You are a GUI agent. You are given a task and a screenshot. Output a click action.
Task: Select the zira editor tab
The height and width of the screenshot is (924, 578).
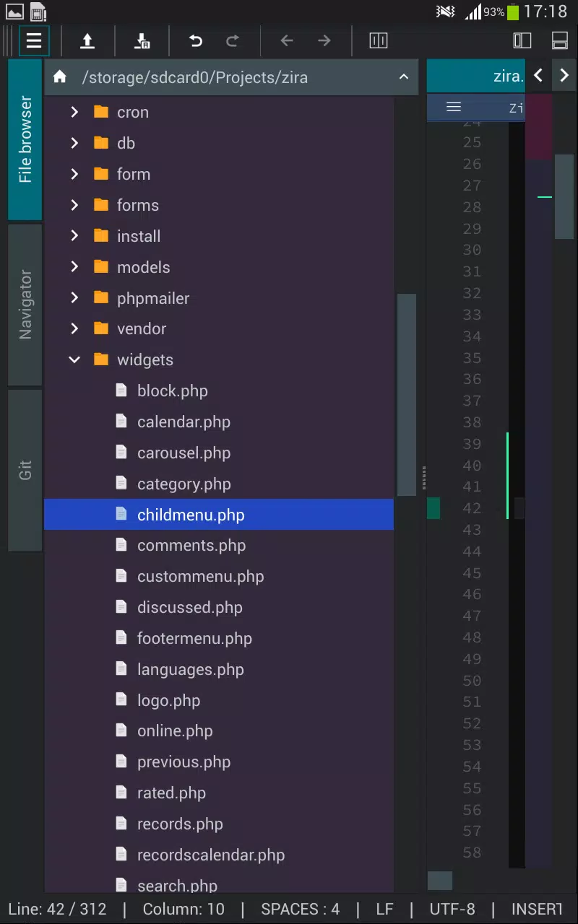pos(475,76)
